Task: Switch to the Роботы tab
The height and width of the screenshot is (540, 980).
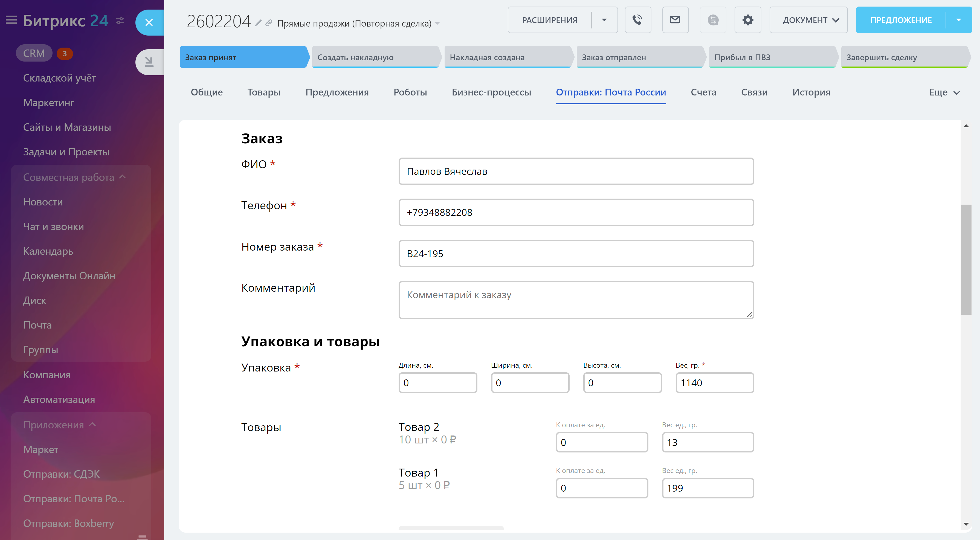Action: click(x=410, y=92)
